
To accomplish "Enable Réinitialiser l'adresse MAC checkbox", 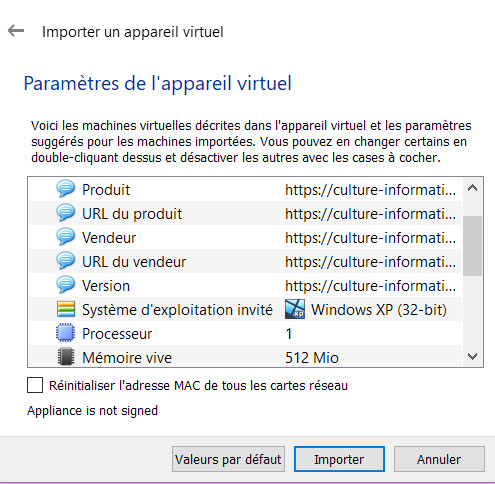I will [x=35, y=385].
